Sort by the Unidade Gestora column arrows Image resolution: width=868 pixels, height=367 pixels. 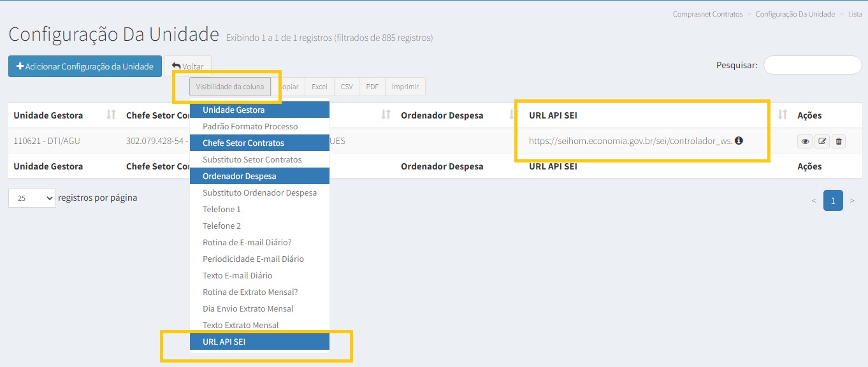[112, 115]
